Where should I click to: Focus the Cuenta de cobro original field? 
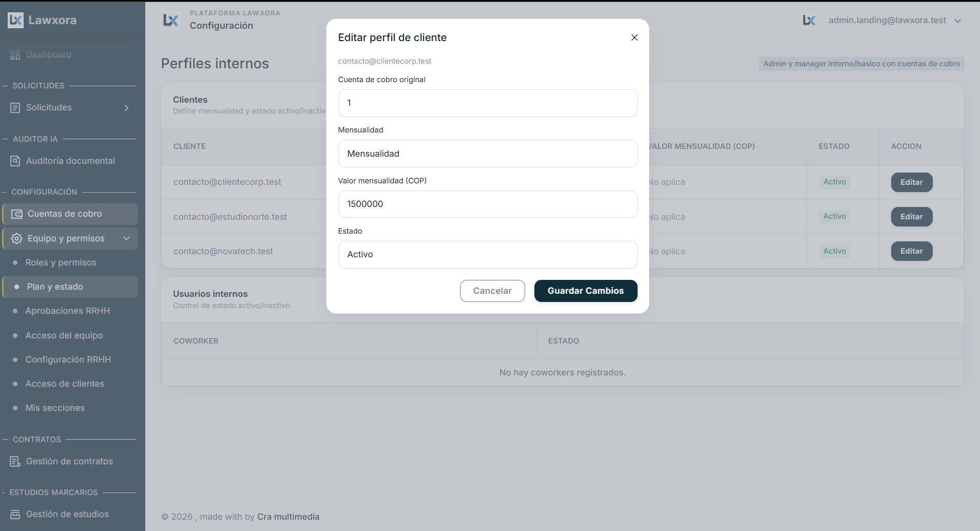tap(488, 103)
